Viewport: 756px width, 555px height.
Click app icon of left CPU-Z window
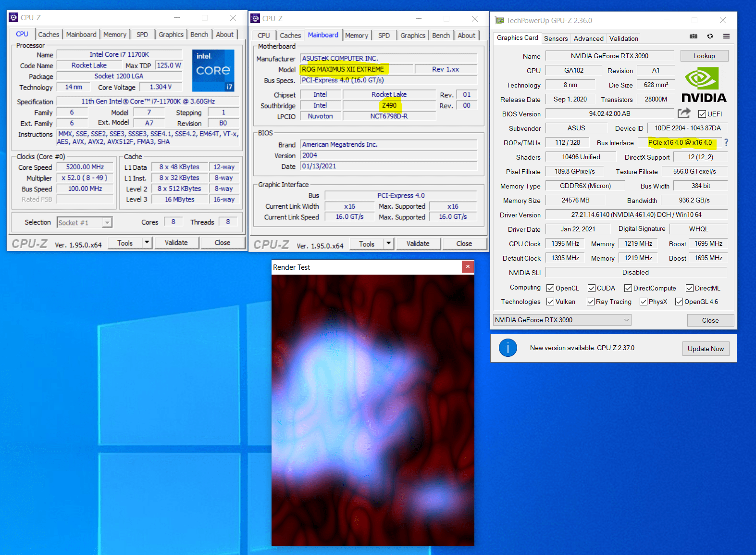tap(13, 17)
